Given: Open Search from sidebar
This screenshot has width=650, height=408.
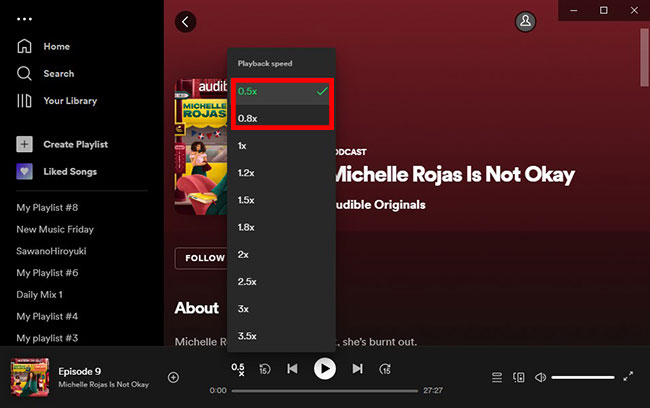Looking at the screenshot, I should (x=45, y=73).
